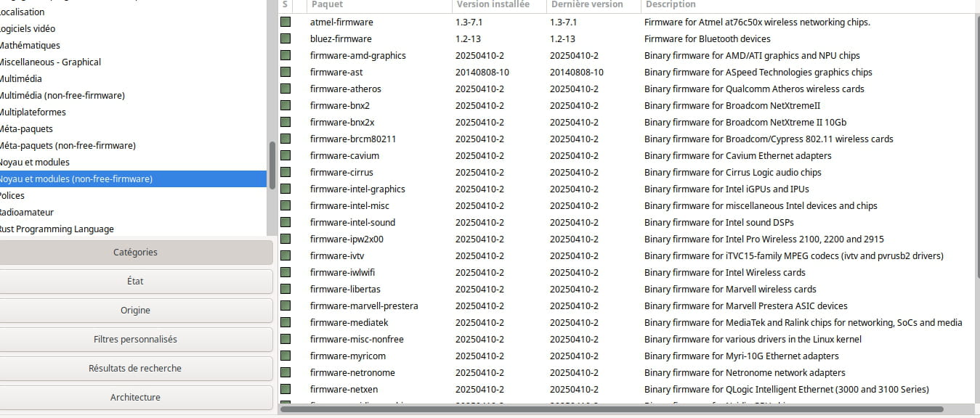Select Multimédia (non-free-firmware) category
The height and width of the screenshot is (418, 980).
click(x=62, y=96)
